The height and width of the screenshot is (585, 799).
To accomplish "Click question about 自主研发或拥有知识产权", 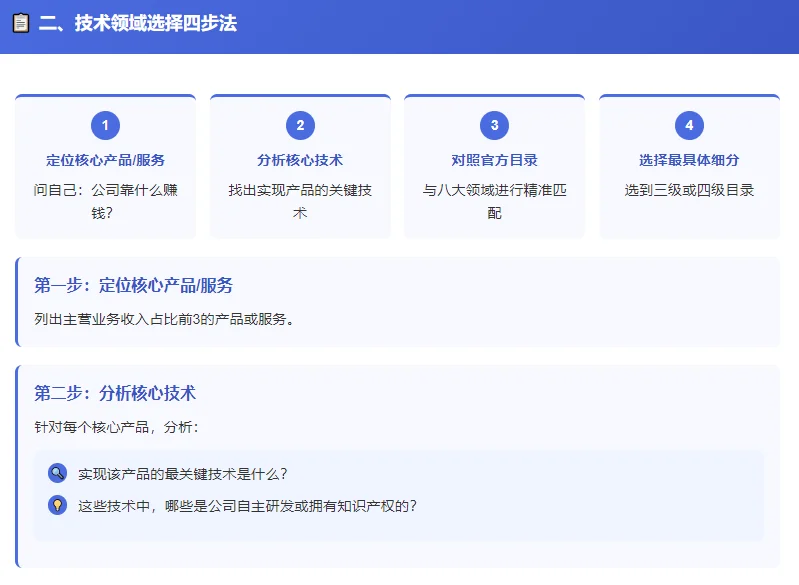I will [248, 506].
